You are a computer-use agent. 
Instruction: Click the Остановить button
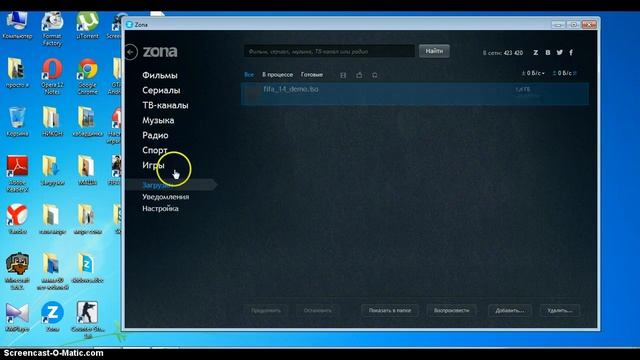(x=318, y=311)
